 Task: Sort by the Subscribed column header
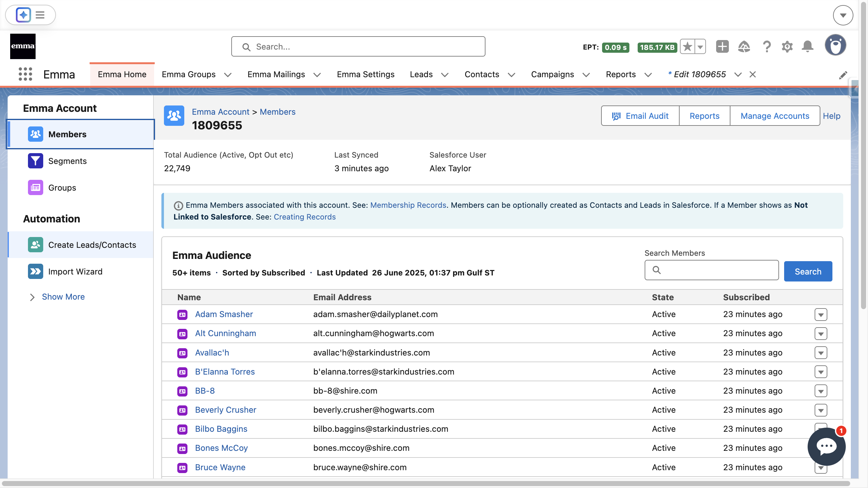click(746, 297)
